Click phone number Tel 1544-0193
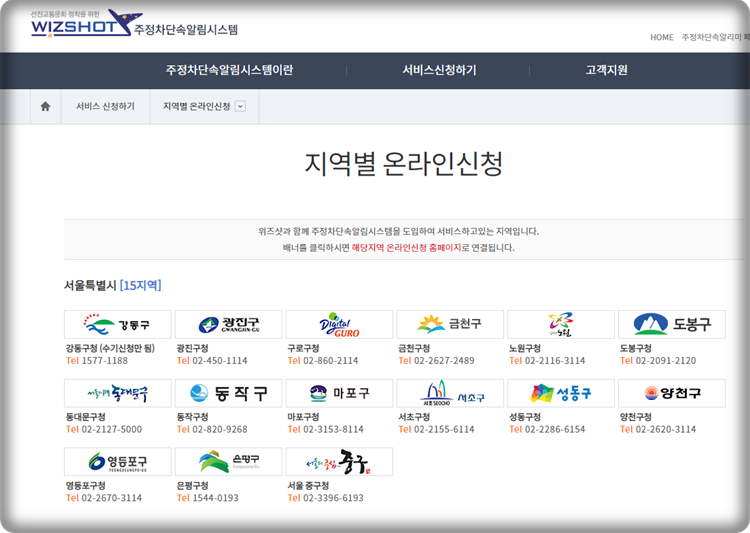The width and height of the screenshot is (750, 533). [208, 498]
